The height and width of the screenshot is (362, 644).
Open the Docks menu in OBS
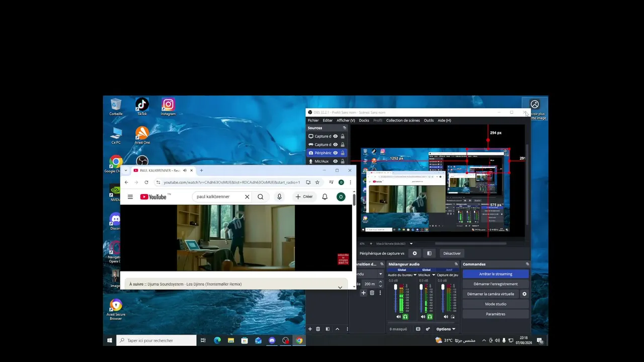(x=364, y=120)
